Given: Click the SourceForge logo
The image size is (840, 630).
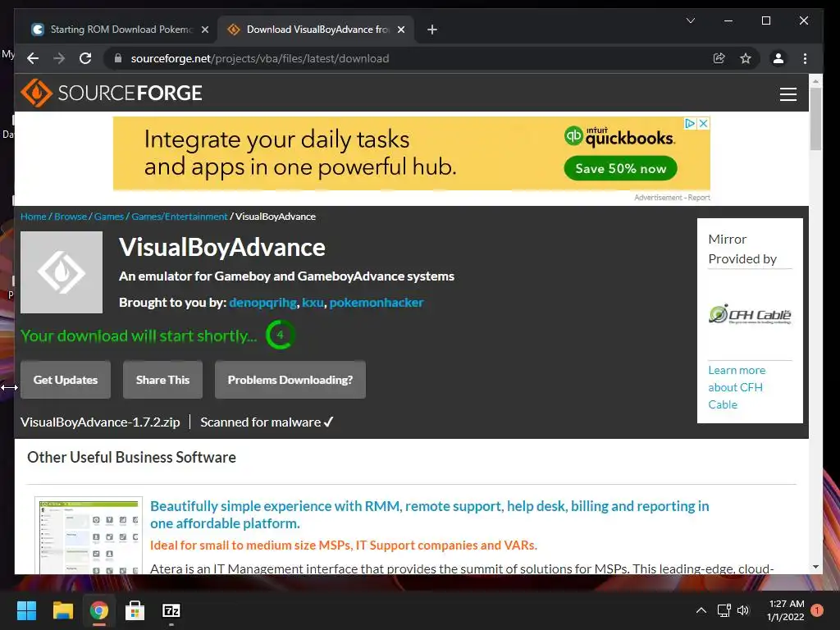Looking at the screenshot, I should coord(112,93).
